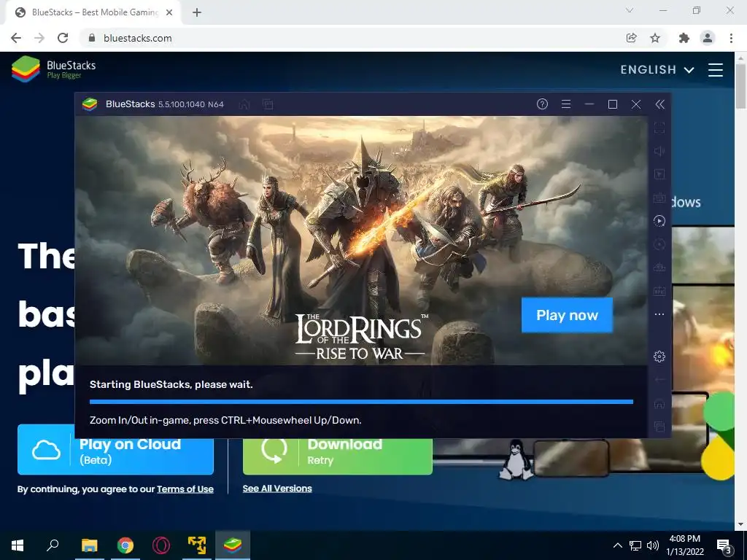Go back in Chrome browser
This screenshot has width=747, height=560.
(x=16, y=38)
